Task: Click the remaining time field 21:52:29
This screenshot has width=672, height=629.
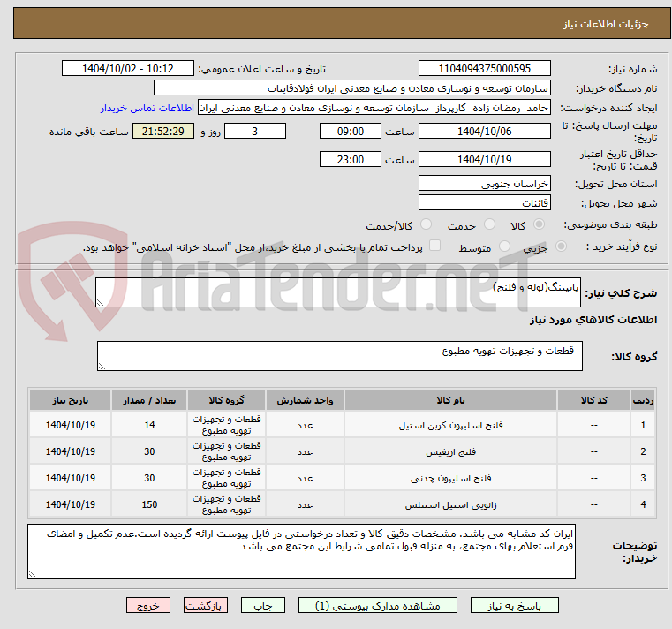Action: click(x=163, y=132)
